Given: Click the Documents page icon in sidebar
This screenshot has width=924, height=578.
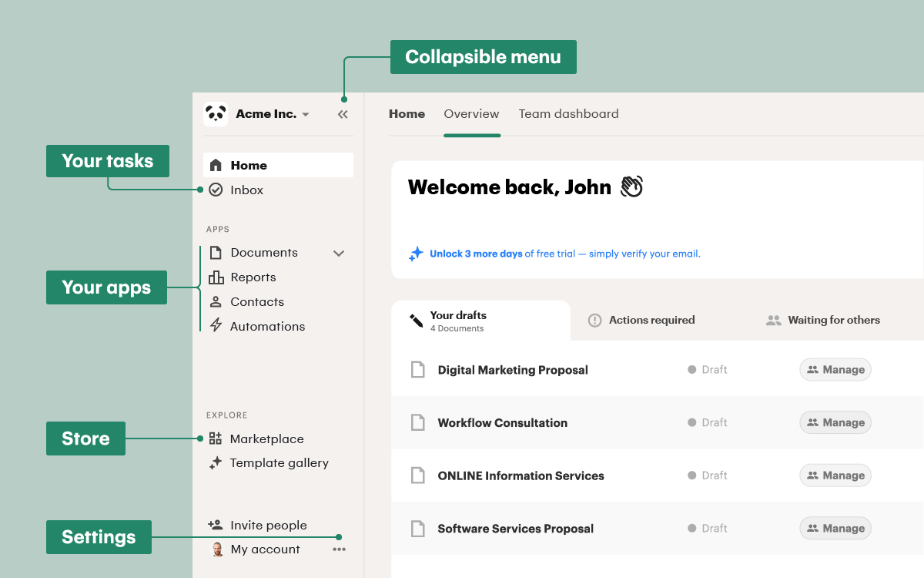Looking at the screenshot, I should click(216, 253).
